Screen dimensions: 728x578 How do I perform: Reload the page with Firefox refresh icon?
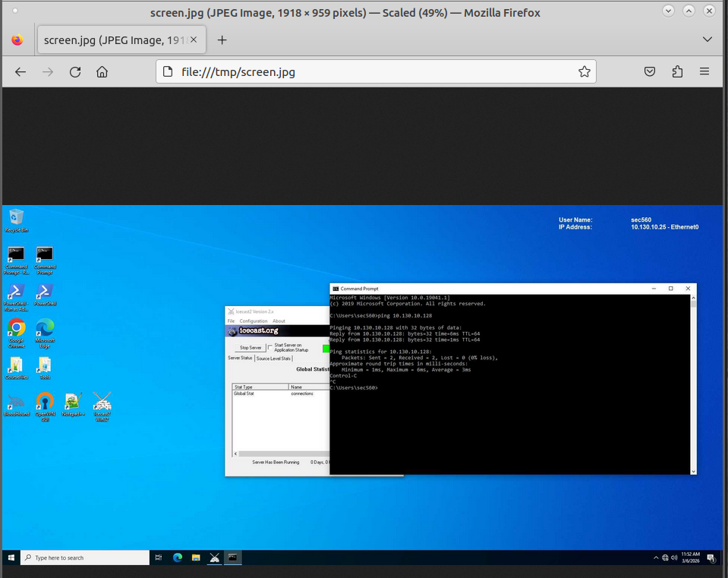(75, 72)
